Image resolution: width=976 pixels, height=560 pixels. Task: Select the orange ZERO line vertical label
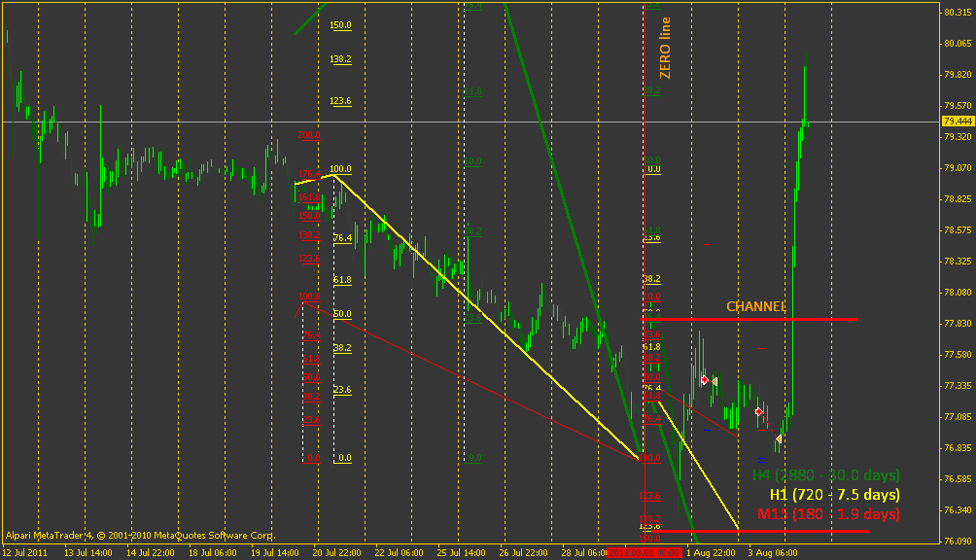pos(665,48)
